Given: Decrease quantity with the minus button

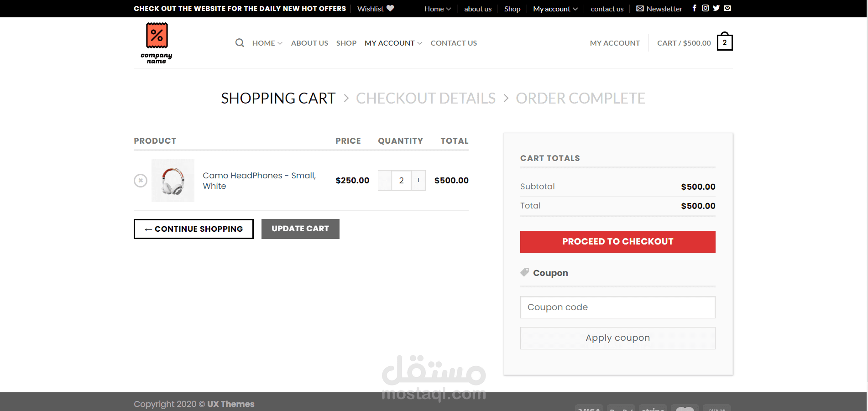Looking at the screenshot, I should click(x=385, y=181).
